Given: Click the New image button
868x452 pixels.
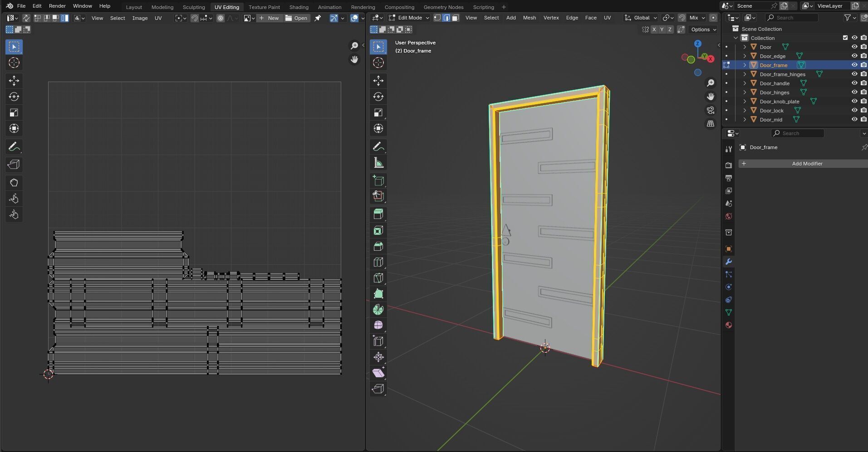Looking at the screenshot, I should [269, 18].
